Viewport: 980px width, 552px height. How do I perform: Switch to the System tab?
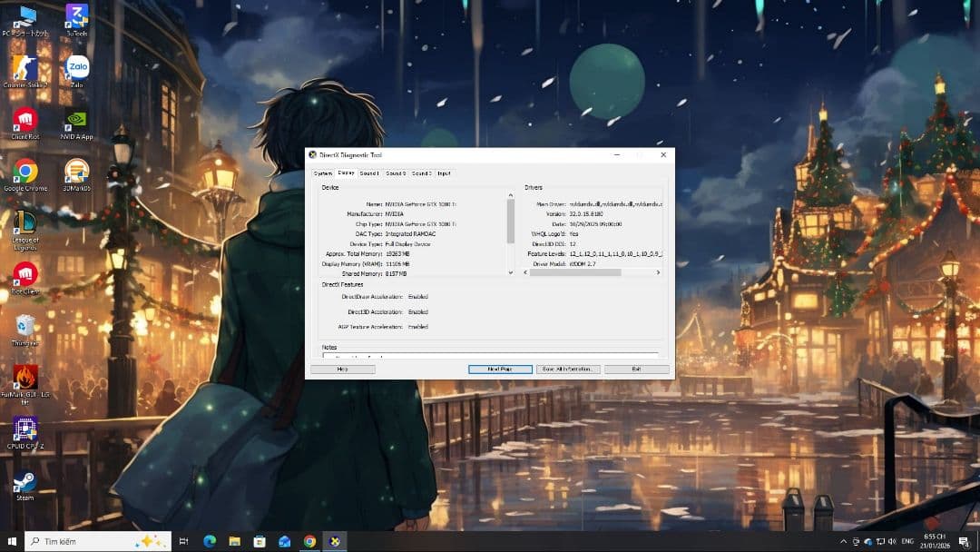[x=322, y=173]
